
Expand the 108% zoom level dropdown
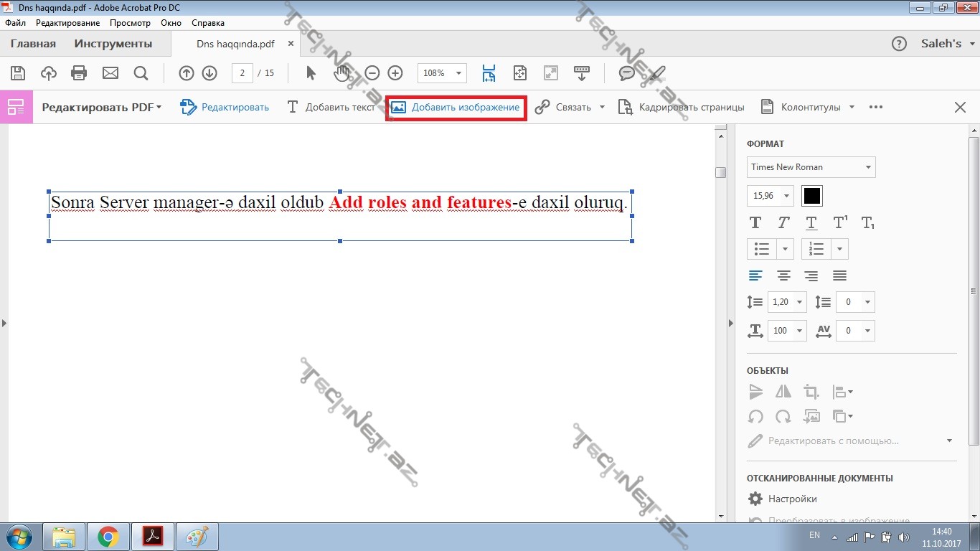point(458,73)
